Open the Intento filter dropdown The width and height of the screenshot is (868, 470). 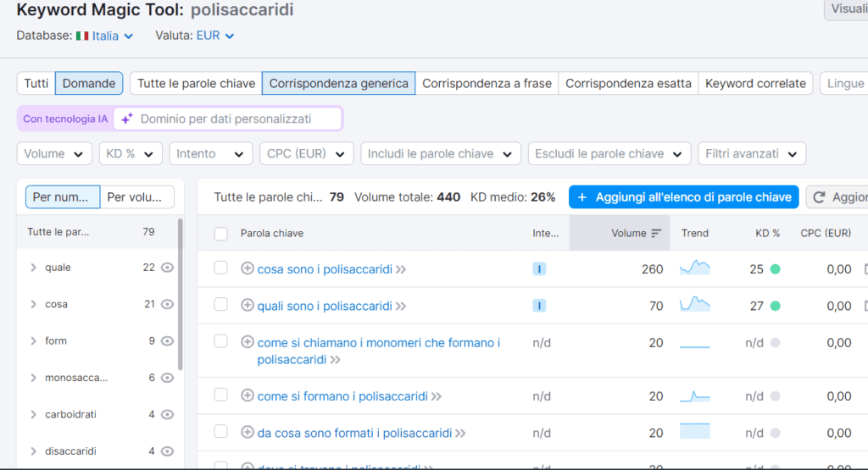click(x=211, y=154)
